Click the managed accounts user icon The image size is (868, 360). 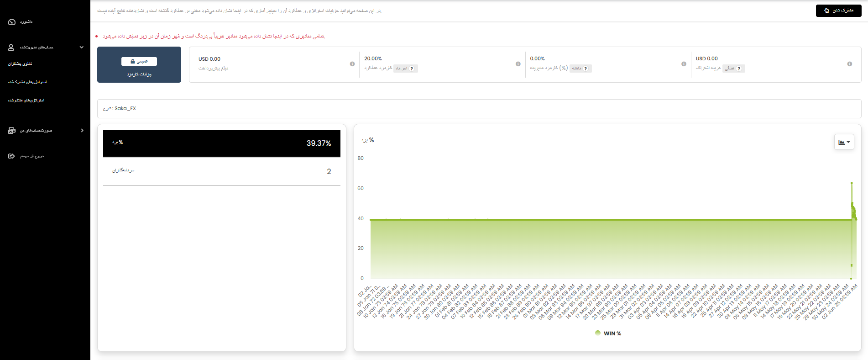pyautogui.click(x=11, y=47)
